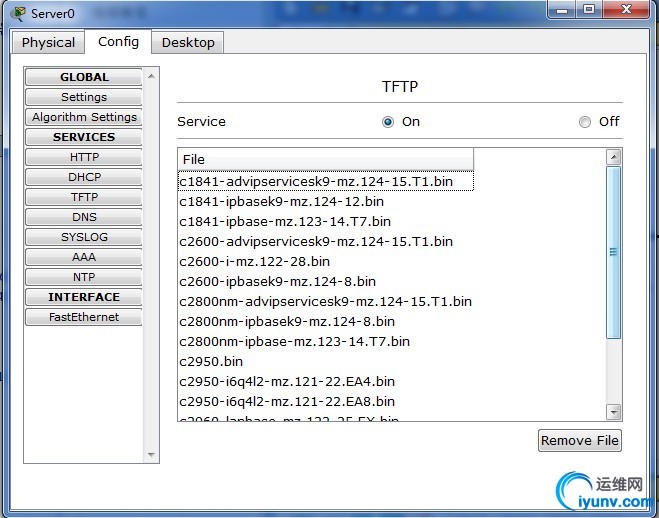Open the AAA service page
The width and height of the screenshot is (659, 518).
click(84, 257)
